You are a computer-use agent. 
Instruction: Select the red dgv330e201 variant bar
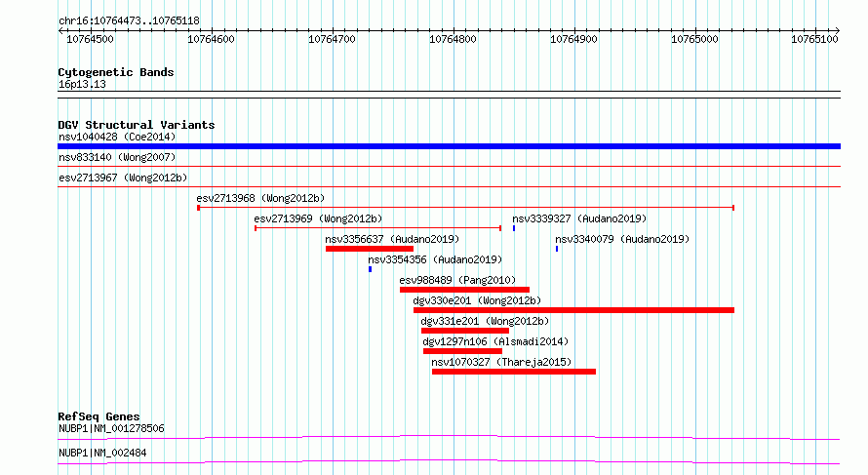point(573,310)
